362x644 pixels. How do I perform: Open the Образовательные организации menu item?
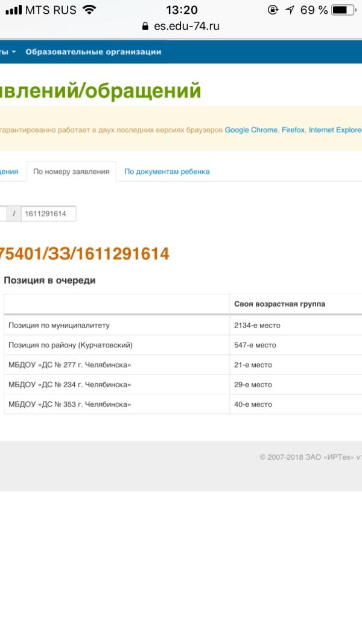pos(93,52)
